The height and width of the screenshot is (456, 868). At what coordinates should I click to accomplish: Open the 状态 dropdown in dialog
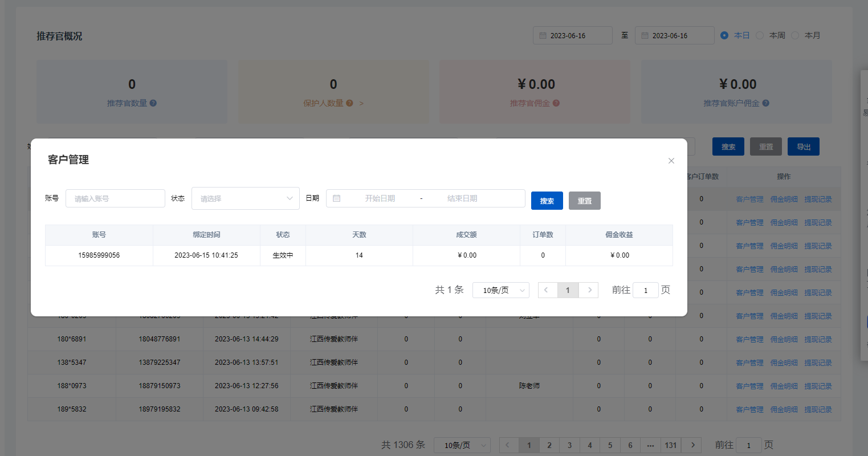pos(246,198)
